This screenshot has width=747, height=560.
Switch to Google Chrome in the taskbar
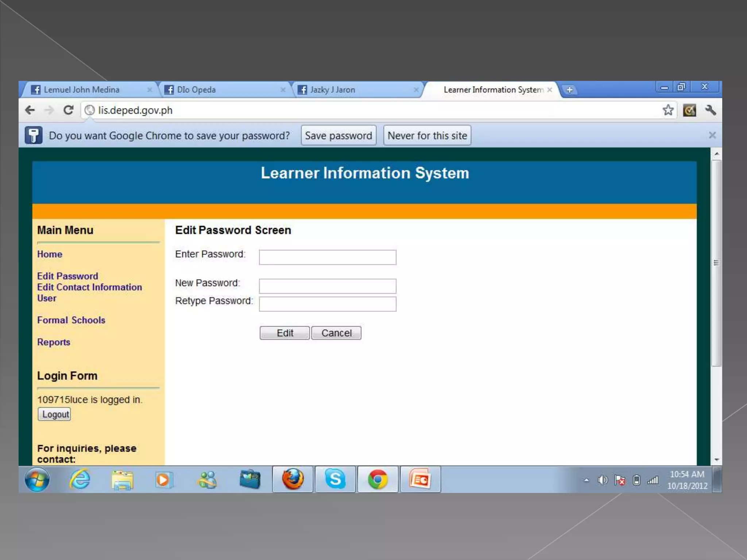point(378,479)
